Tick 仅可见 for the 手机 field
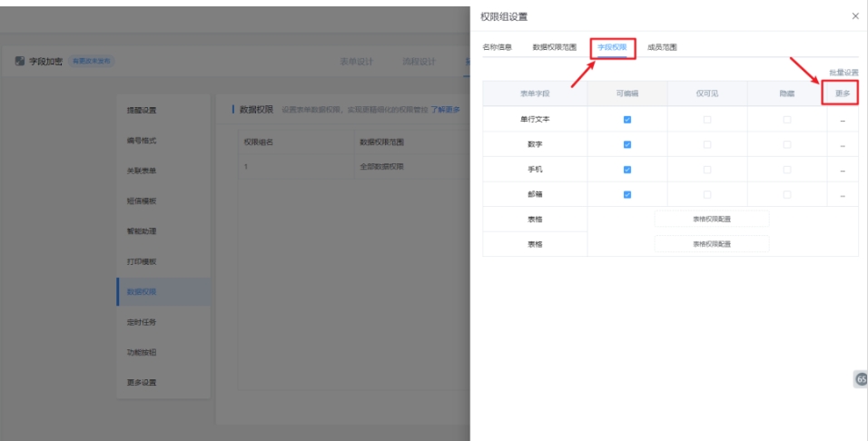Viewport: 868px width, 441px height. click(707, 169)
